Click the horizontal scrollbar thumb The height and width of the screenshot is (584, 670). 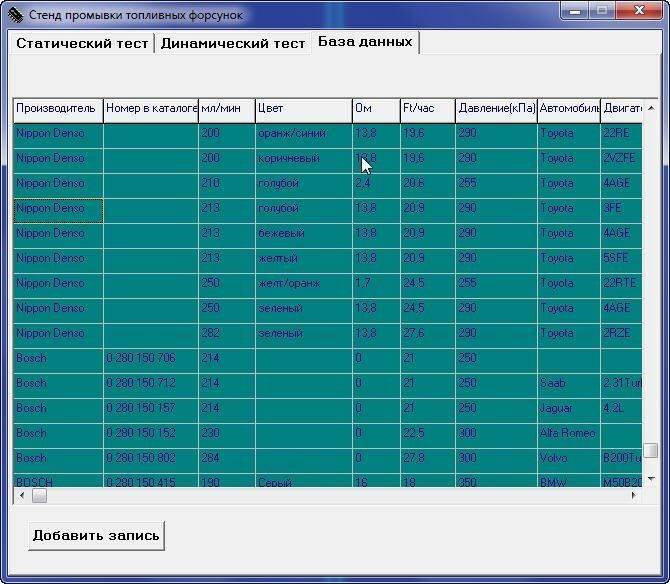tap(40, 495)
